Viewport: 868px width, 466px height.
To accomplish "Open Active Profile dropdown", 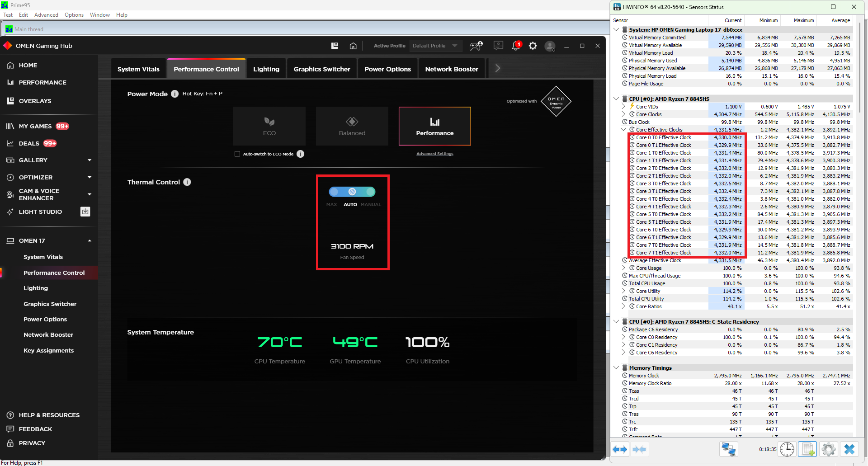I will point(435,46).
